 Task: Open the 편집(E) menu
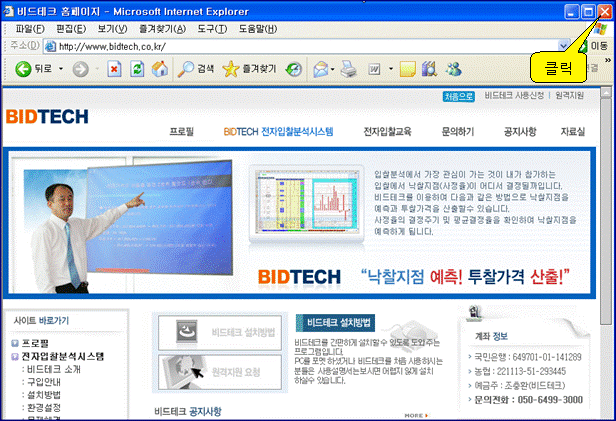pos(71,29)
